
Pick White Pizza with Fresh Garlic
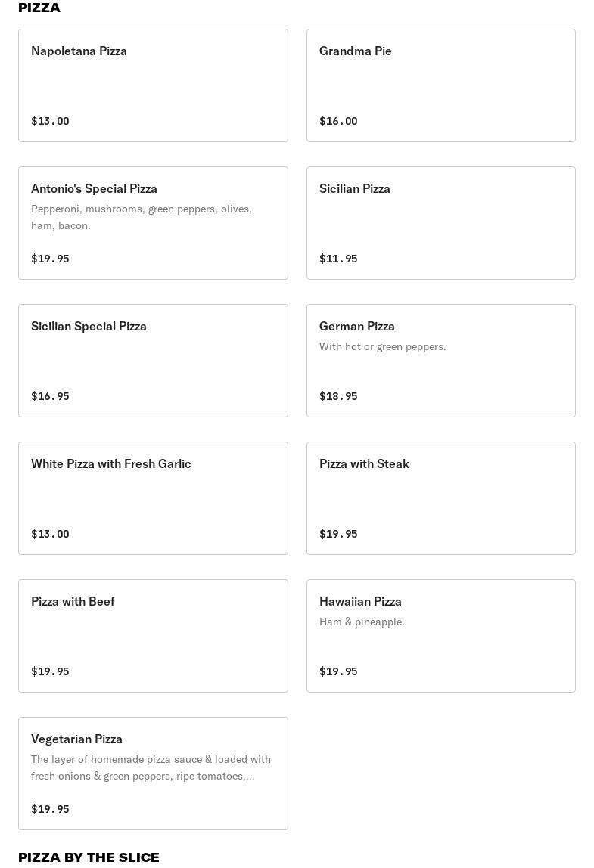click(153, 498)
